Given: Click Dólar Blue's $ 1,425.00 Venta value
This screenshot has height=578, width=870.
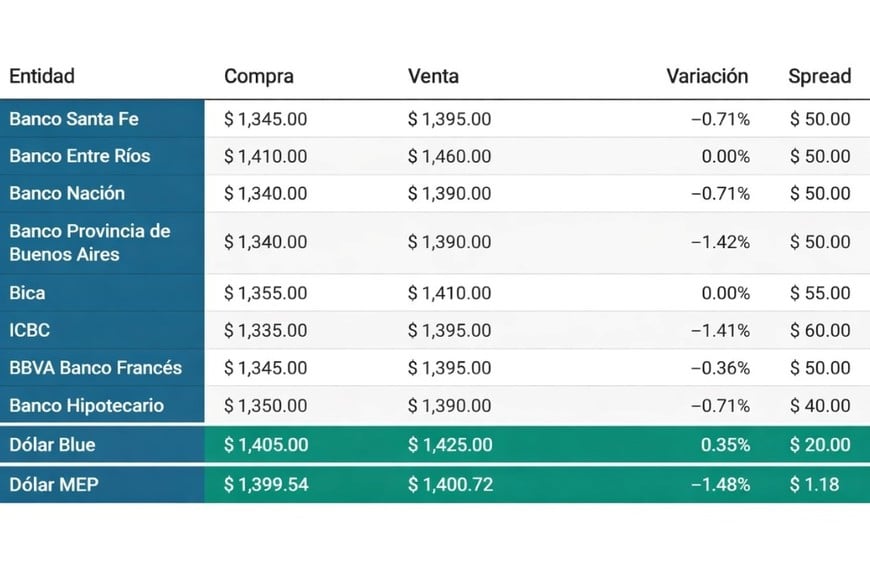Looking at the screenshot, I should point(449,444).
